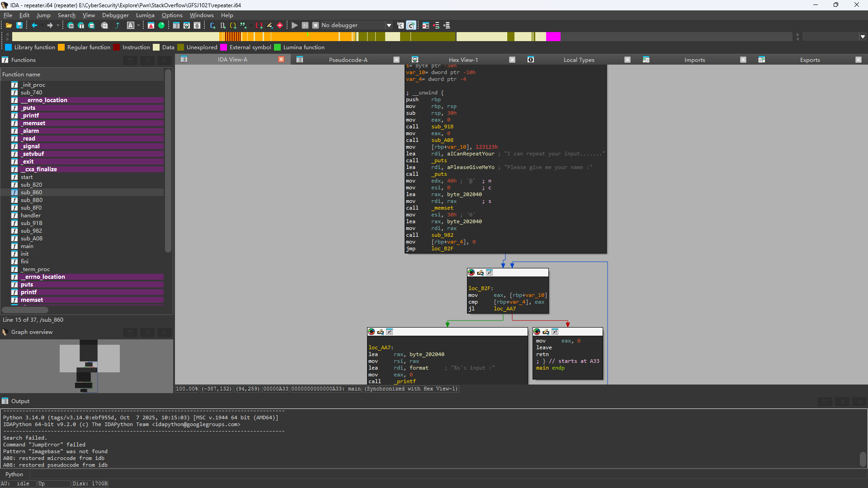Screen dimensions: 868x488
Task: Close the Hex View-1 tab
Action: [x=512, y=60]
